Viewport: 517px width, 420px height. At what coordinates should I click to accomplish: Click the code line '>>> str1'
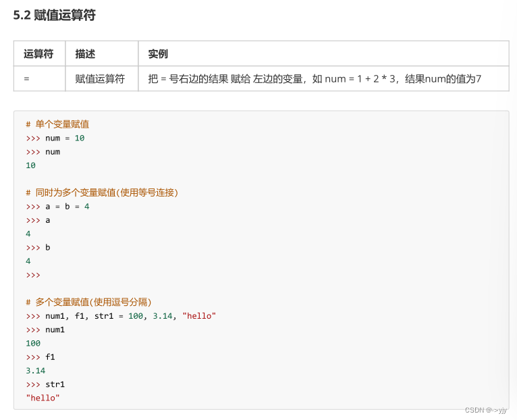coord(45,384)
